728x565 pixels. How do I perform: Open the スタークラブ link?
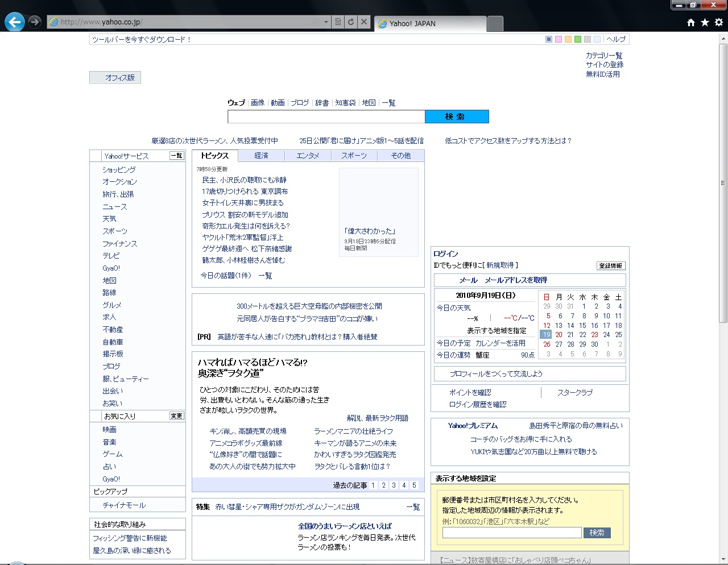click(x=575, y=393)
